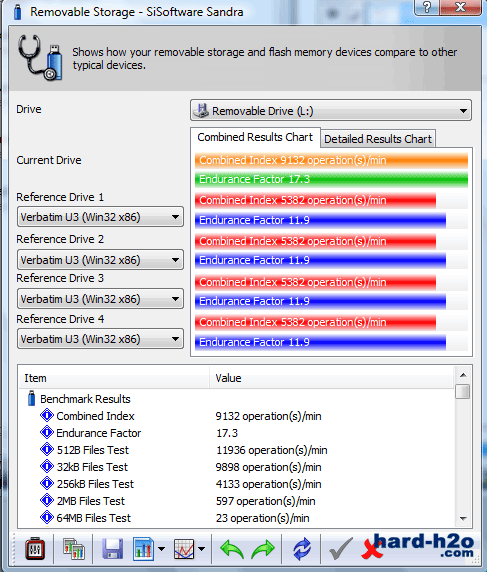Click the results list scrollbar thumb

click(x=463, y=391)
